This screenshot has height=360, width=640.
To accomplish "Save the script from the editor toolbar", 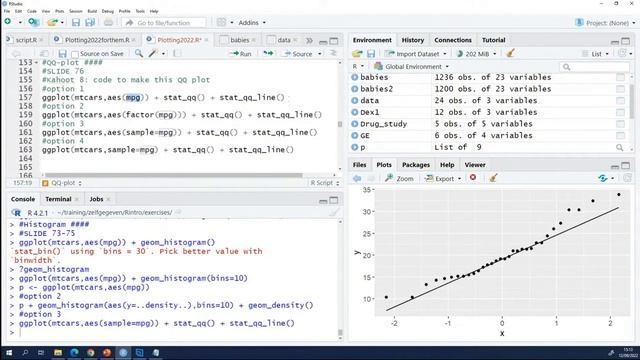I will (x=62, y=53).
